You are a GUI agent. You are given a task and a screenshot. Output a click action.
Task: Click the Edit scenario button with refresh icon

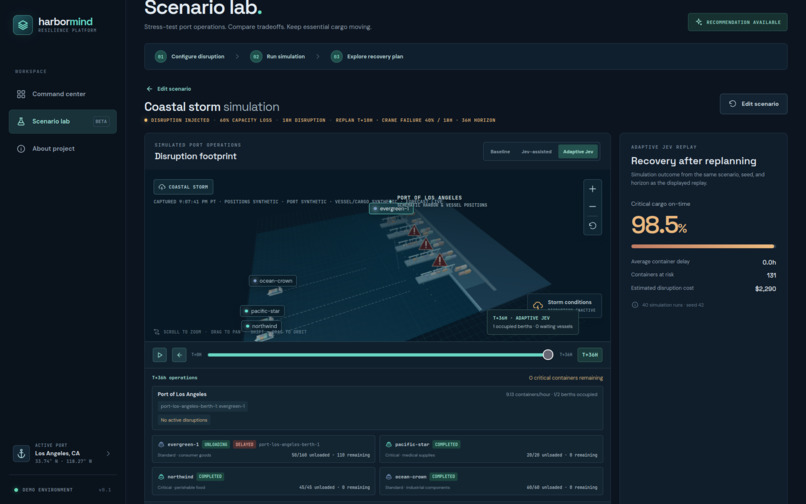pos(753,104)
